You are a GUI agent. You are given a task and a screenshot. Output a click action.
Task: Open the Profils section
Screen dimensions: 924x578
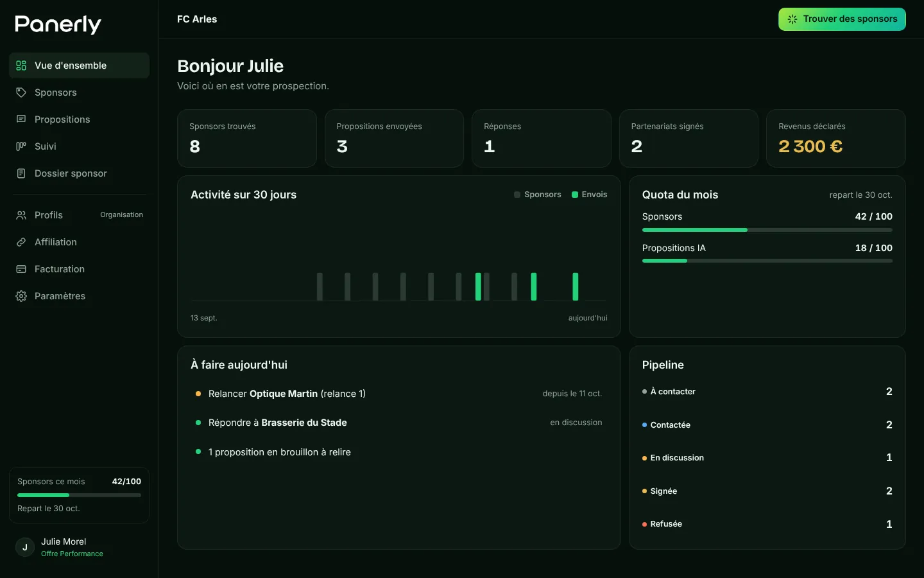click(79, 215)
